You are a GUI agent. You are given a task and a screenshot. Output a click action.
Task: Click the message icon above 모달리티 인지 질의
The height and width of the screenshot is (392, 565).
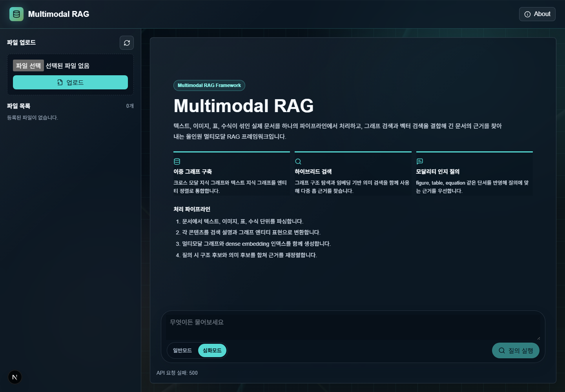pyautogui.click(x=419, y=162)
